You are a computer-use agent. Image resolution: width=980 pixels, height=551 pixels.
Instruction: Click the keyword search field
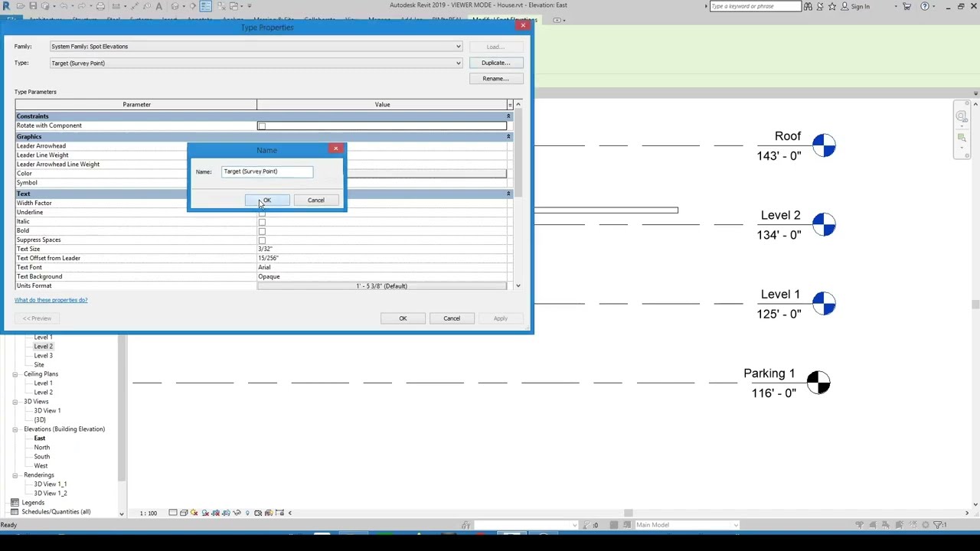coord(755,6)
